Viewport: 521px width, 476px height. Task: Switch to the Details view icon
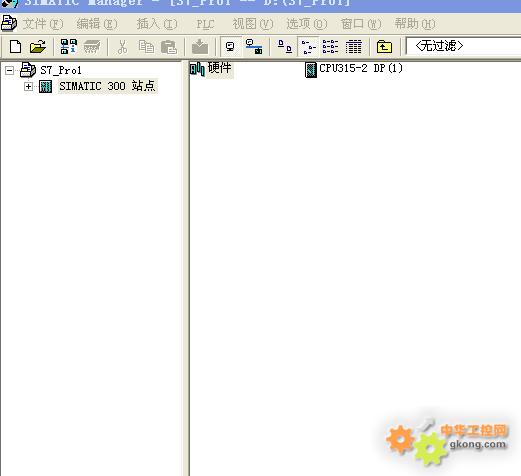(x=353, y=46)
